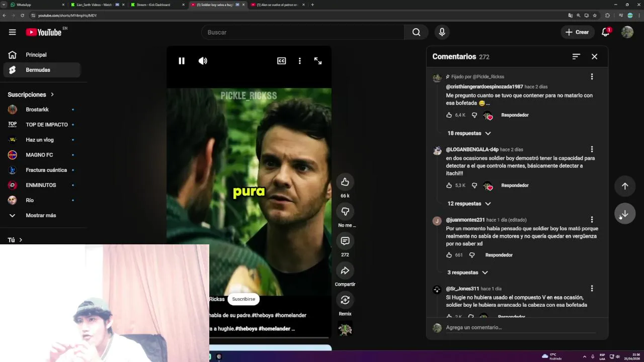Expand the Suscripciones section
This screenshot has height=362, width=644.
[x=31, y=95]
